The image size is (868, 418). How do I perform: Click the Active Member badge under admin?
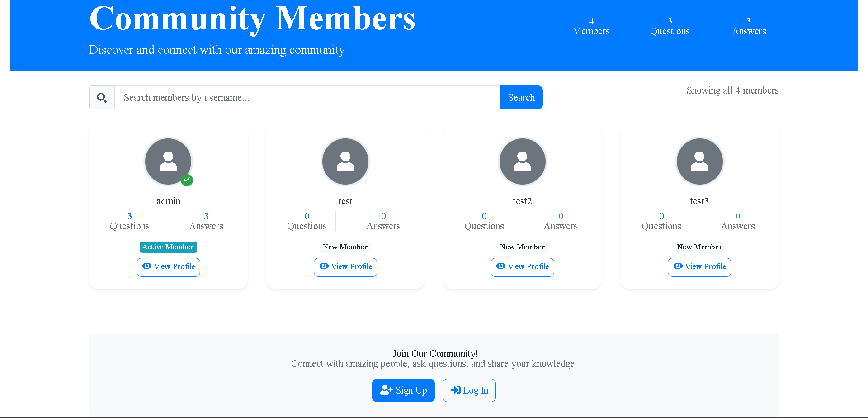tap(168, 247)
